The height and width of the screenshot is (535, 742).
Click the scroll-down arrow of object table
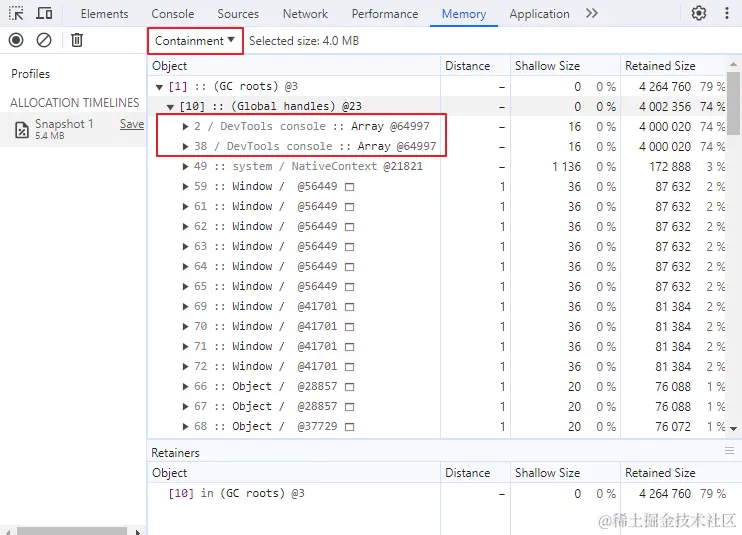(x=733, y=429)
